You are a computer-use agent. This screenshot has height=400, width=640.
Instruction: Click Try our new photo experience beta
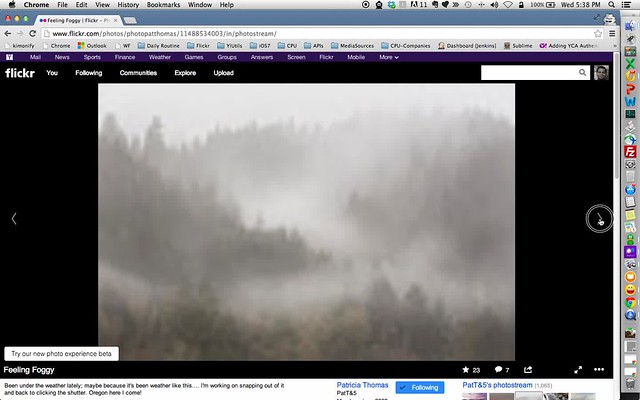pyautogui.click(x=62, y=354)
